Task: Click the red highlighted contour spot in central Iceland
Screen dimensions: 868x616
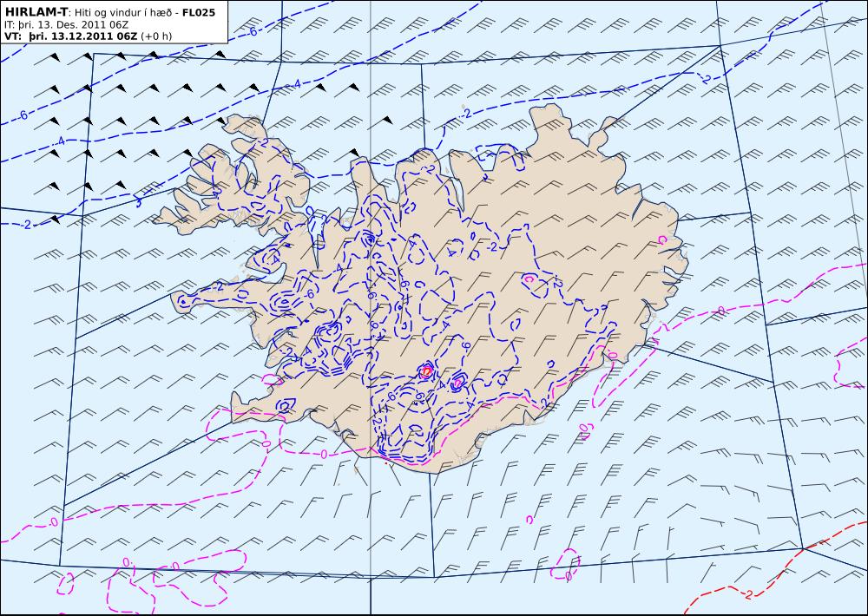Action: 426,370
